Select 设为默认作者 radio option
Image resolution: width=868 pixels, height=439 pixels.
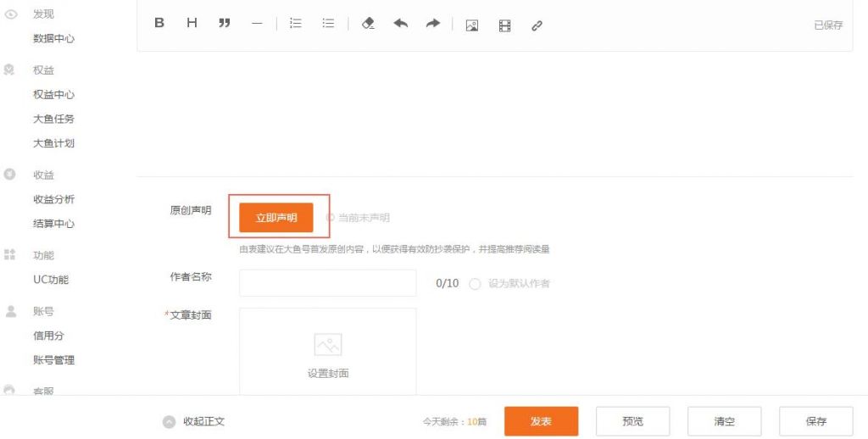tap(475, 284)
